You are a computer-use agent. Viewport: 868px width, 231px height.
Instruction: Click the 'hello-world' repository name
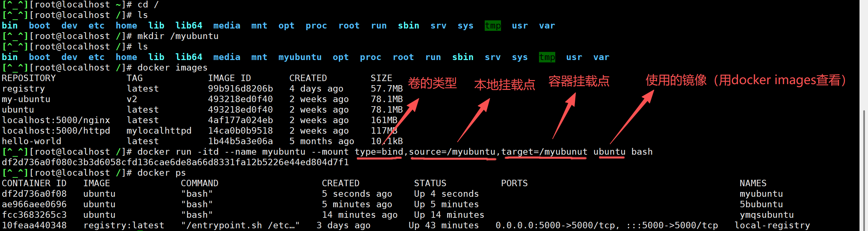[32, 141]
